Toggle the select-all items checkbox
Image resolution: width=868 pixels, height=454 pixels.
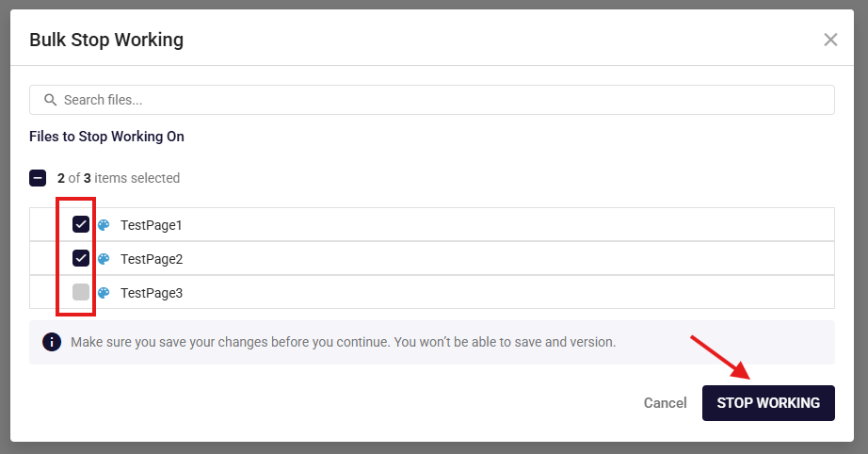[38, 178]
